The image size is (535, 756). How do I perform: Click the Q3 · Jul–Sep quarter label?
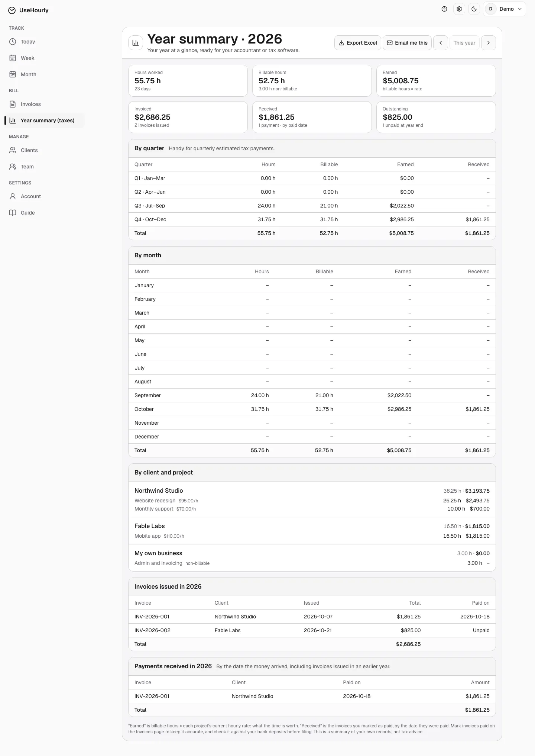coord(150,206)
